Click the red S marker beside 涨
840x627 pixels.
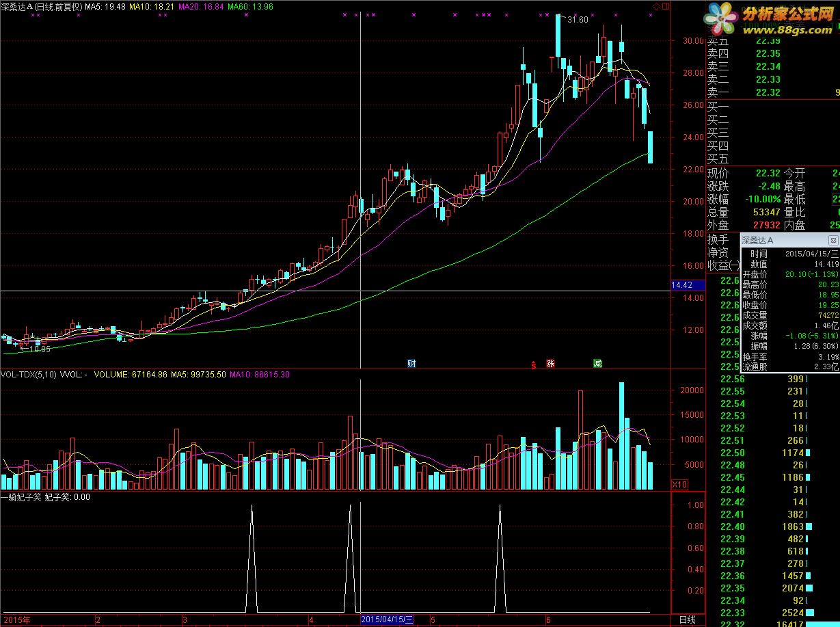(533, 364)
